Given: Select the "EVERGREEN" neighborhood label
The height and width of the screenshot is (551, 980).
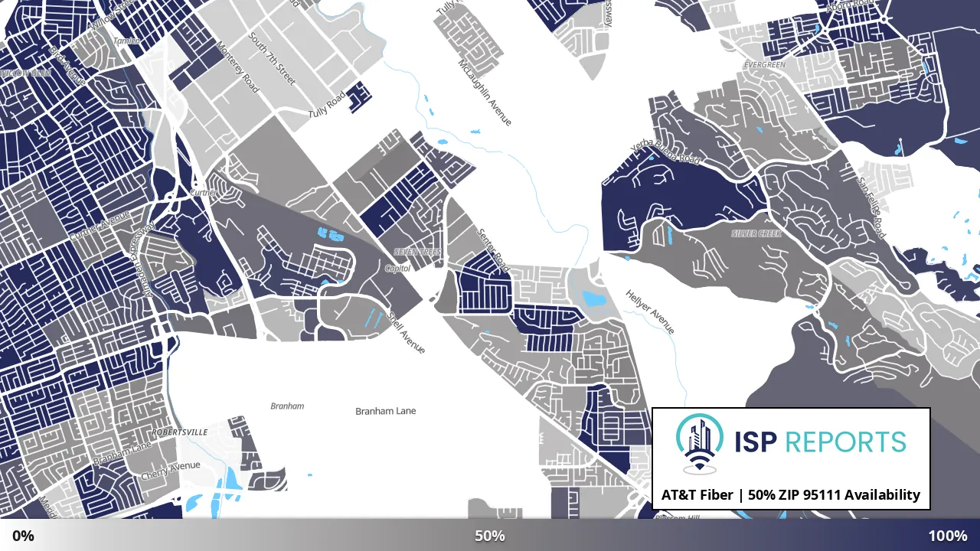Looking at the screenshot, I should [764, 65].
